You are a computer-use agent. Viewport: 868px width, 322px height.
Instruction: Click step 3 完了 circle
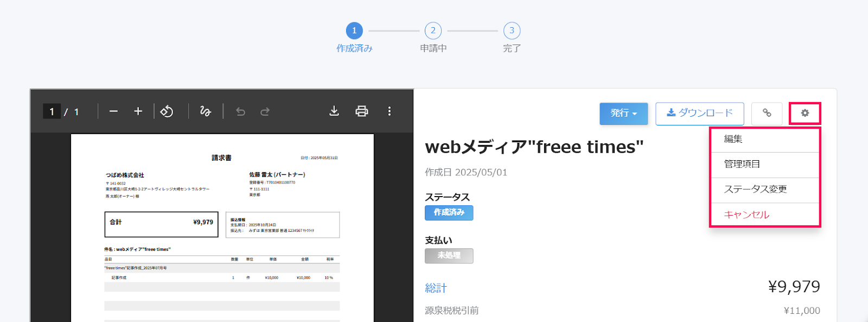pos(512,30)
